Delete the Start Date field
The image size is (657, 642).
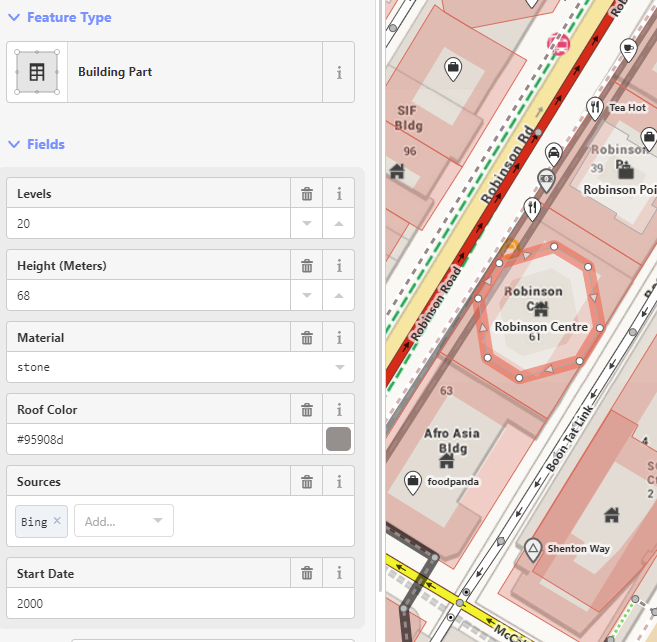click(x=307, y=573)
